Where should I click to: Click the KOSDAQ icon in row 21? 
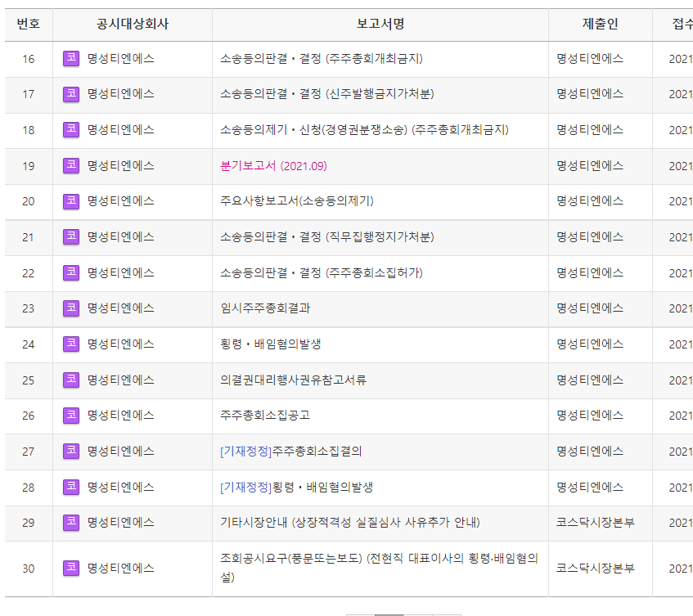[x=70, y=237]
